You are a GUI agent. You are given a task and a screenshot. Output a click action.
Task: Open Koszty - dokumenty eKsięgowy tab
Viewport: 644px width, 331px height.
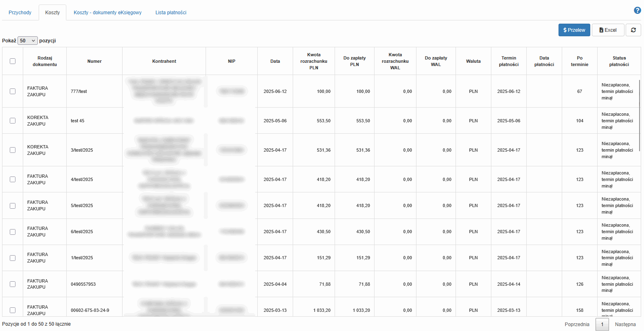(x=107, y=13)
